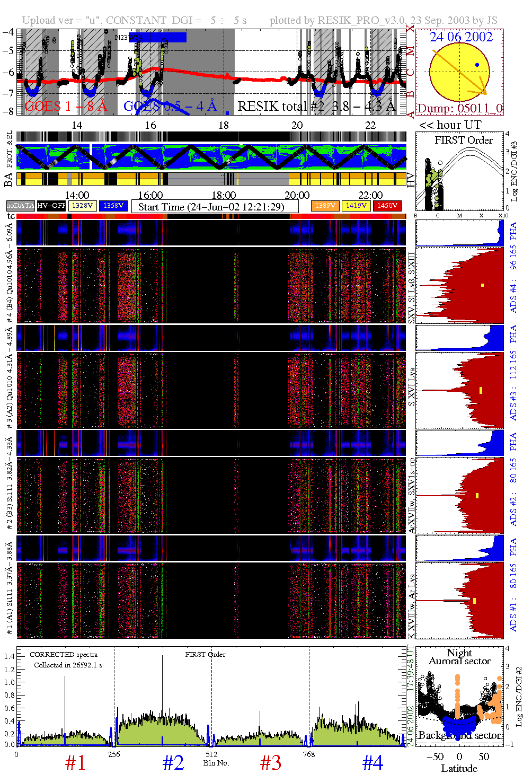Click the blue dot on solar disk
Screen dimensions: 532x783
point(477,65)
